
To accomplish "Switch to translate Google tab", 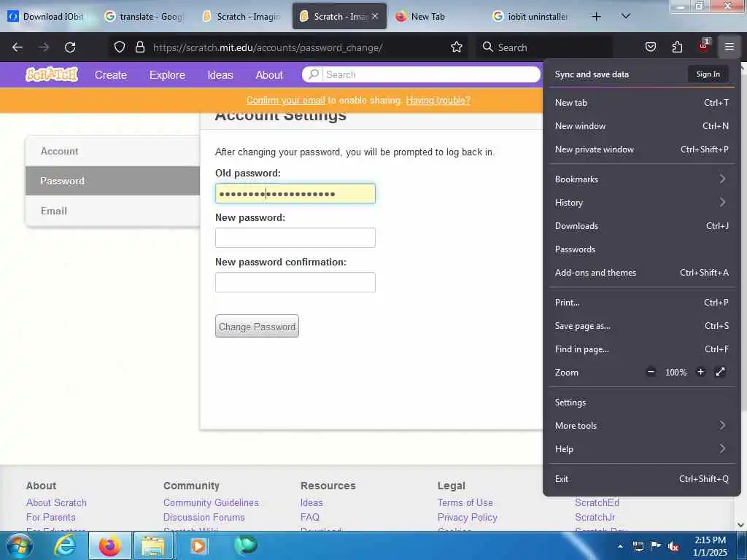I will click(144, 16).
